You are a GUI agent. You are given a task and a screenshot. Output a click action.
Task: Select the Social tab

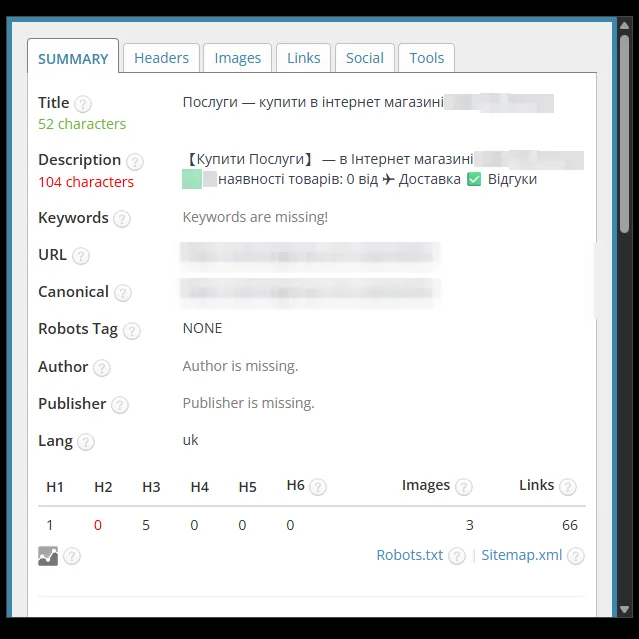[365, 58]
